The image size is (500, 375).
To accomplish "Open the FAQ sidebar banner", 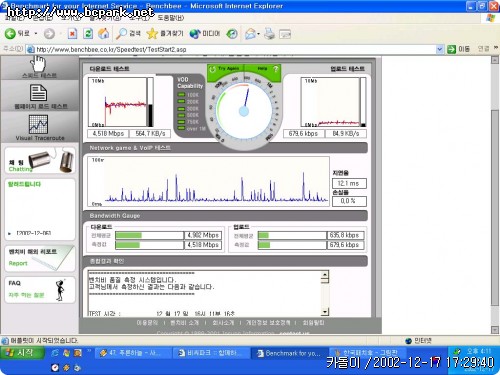I will point(40,290).
